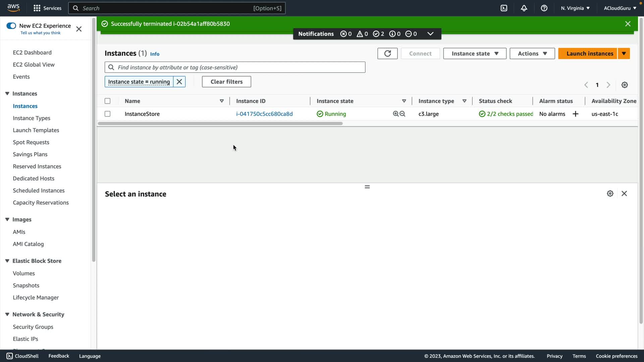Open table preferences gear icon
Screen dimensions: 644x362
(x=625, y=85)
